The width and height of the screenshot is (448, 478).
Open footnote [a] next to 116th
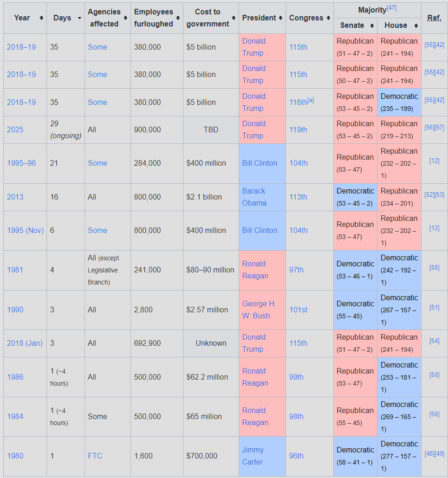pyautogui.click(x=311, y=100)
